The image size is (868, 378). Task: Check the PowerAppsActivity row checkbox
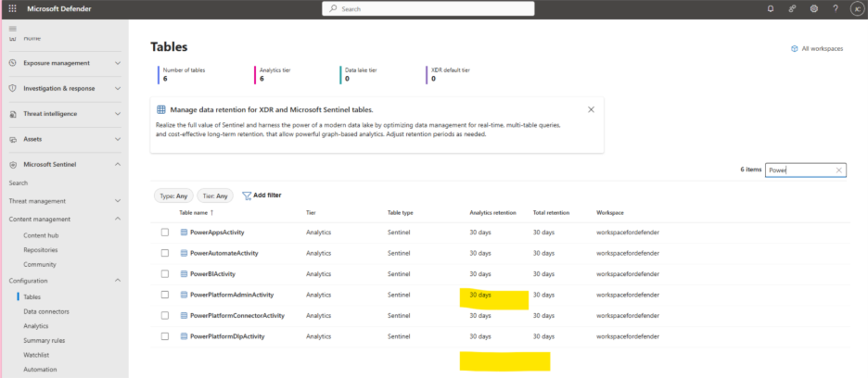(165, 233)
